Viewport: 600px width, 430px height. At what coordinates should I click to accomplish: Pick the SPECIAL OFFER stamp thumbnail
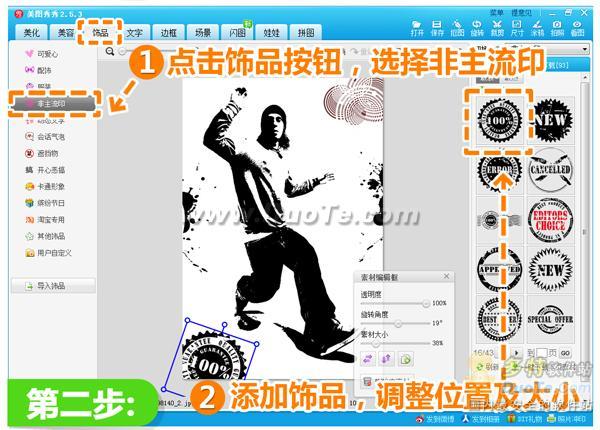coord(551,319)
